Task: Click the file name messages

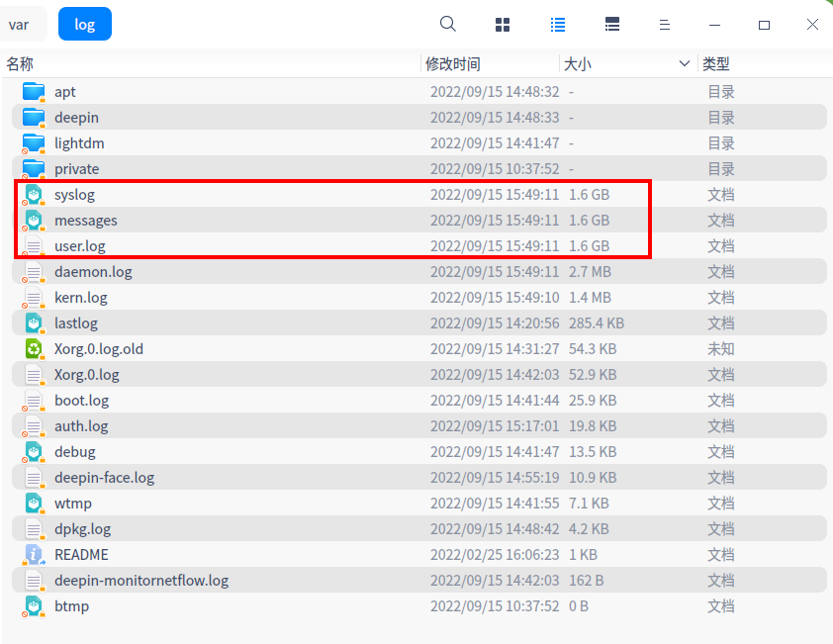Action: pos(85,221)
